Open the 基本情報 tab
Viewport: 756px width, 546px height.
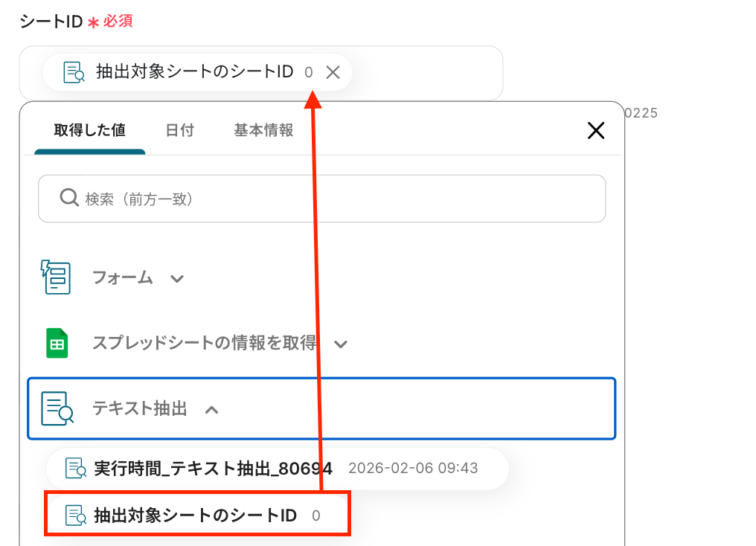pos(263,130)
